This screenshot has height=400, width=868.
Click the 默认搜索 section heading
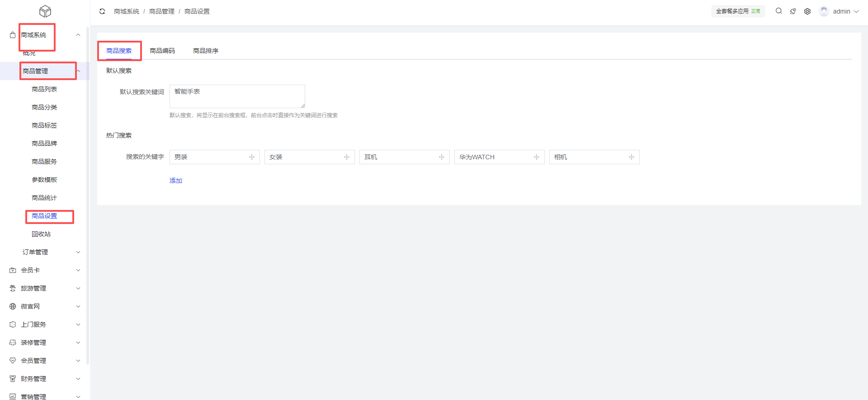tap(119, 71)
